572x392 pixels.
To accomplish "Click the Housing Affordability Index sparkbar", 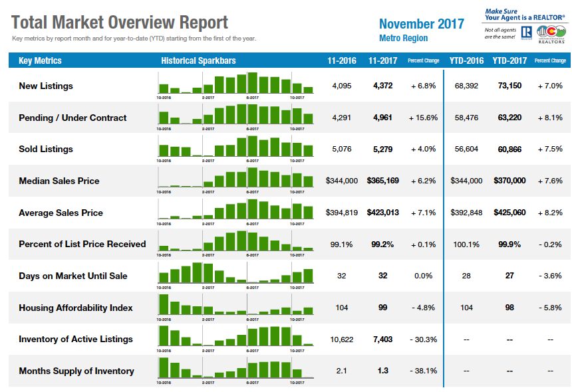I will pos(235,308).
